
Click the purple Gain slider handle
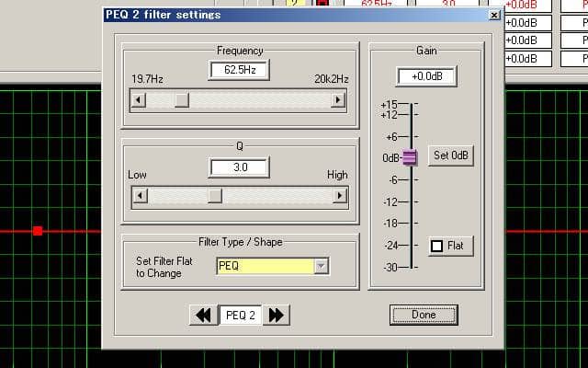(410, 158)
